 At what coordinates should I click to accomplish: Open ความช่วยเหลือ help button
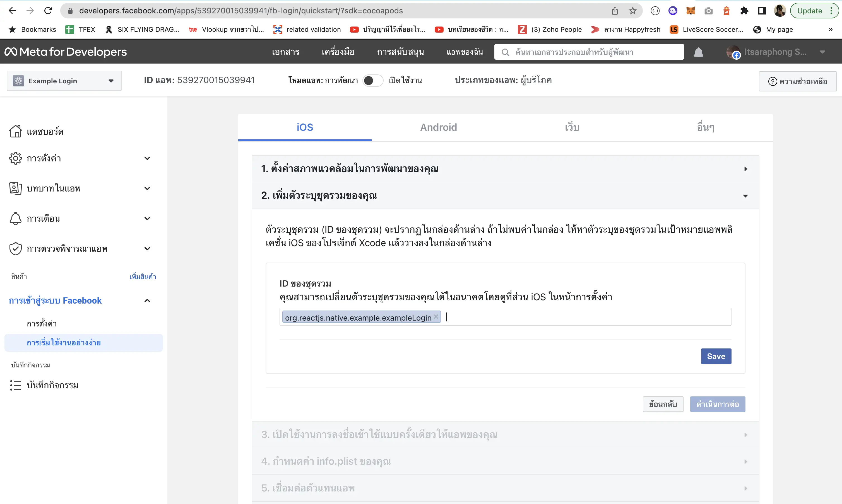(x=797, y=81)
